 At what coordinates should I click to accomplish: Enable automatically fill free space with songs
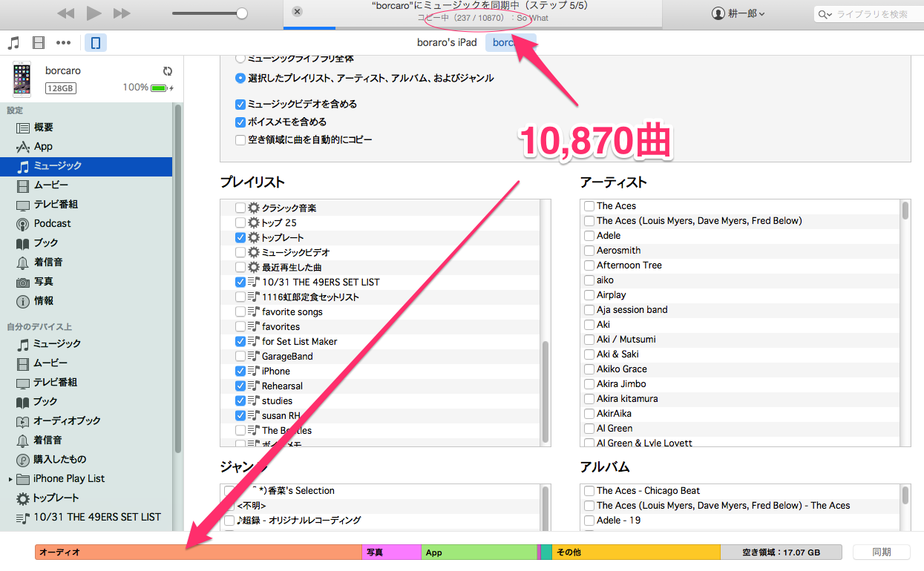(x=240, y=139)
